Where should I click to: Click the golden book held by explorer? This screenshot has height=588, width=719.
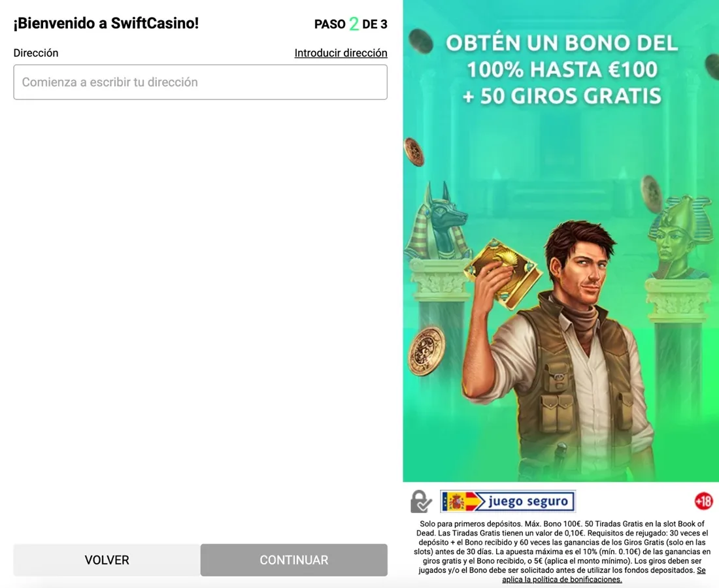click(x=503, y=271)
